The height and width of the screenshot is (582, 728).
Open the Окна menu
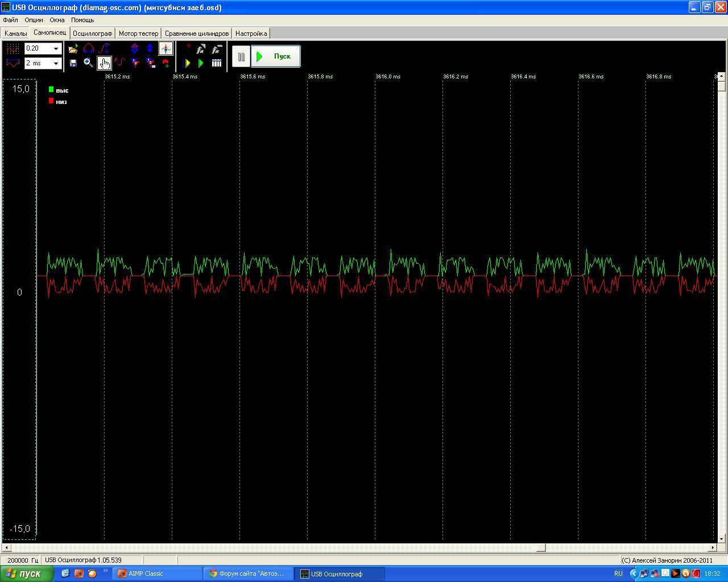(x=57, y=20)
